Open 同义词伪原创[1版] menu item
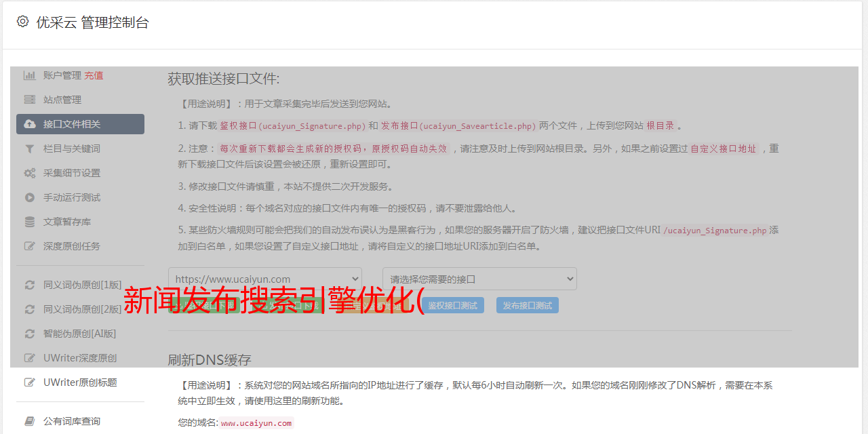The width and height of the screenshot is (868, 434). 83,285
